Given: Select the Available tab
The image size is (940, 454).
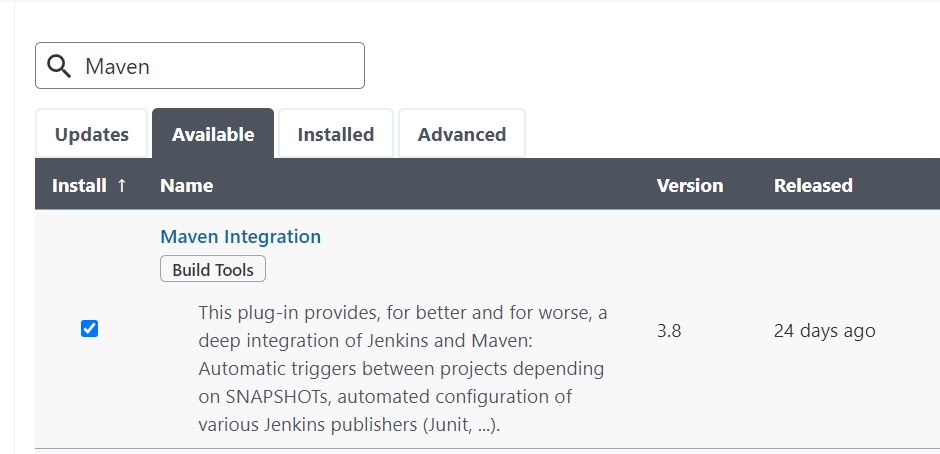Looking at the screenshot, I should [213, 134].
